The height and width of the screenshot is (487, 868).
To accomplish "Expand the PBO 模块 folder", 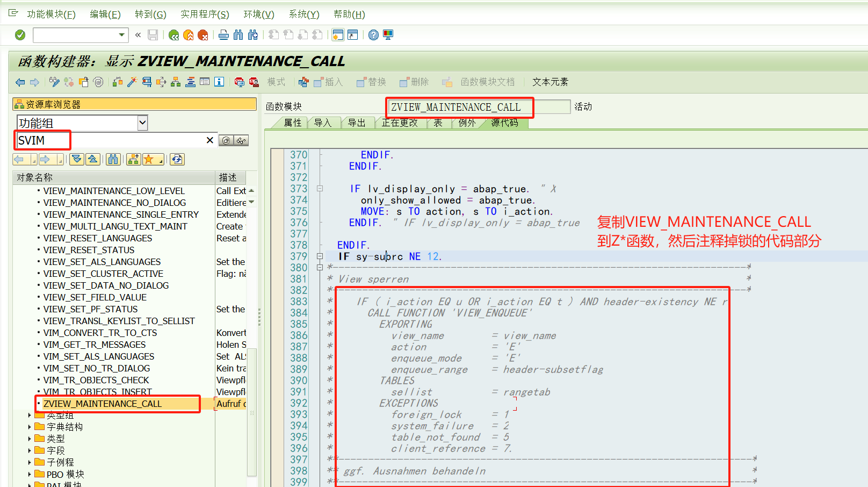I will [x=30, y=474].
